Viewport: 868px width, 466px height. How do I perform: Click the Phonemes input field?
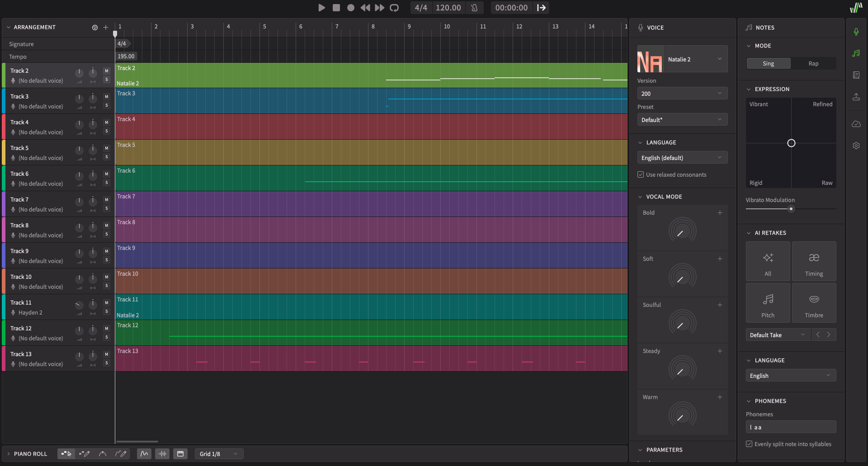(x=790, y=427)
